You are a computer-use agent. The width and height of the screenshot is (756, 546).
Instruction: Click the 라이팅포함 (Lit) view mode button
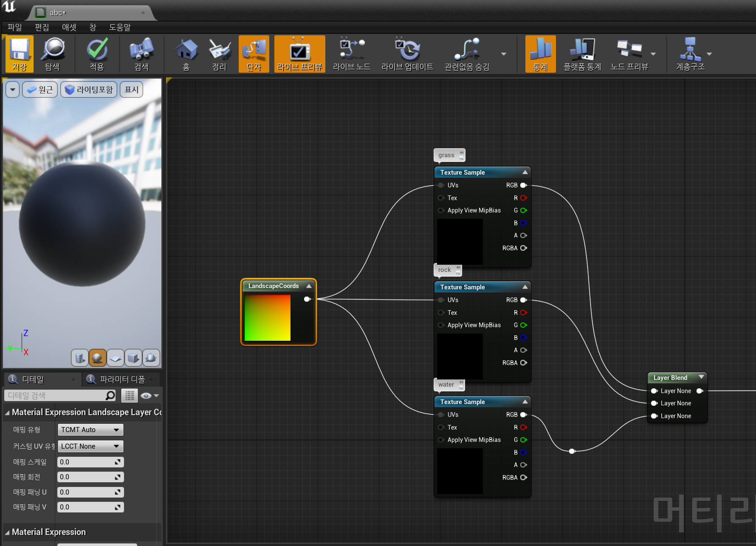coord(89,90)
